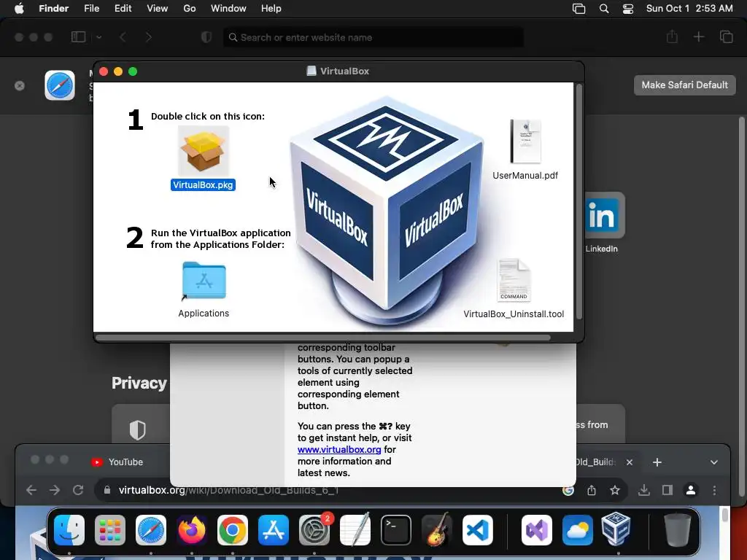Open Google Chrome from the Dock
This screenshot has width=747, height=560.
click(233, 530)
